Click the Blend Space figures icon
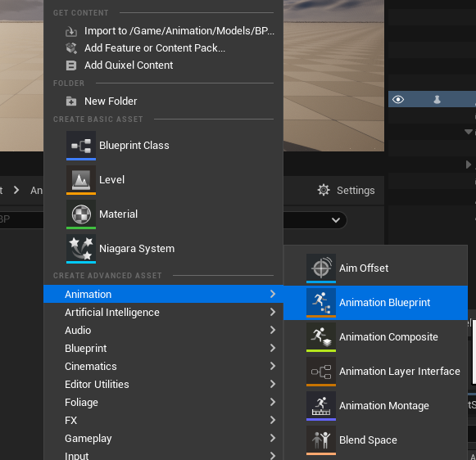Screen dimensions: 476x460 tap(321, 440)
